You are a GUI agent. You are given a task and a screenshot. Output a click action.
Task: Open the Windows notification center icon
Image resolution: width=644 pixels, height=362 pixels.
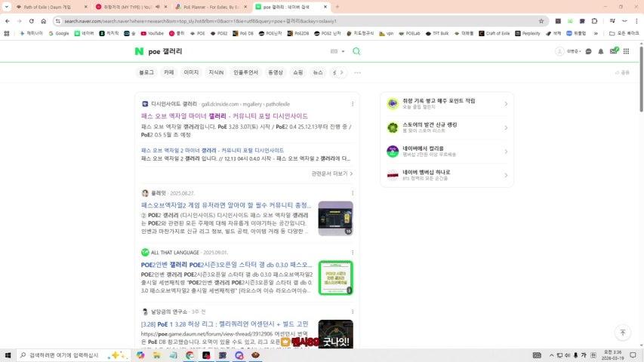(x=633, y=355)
